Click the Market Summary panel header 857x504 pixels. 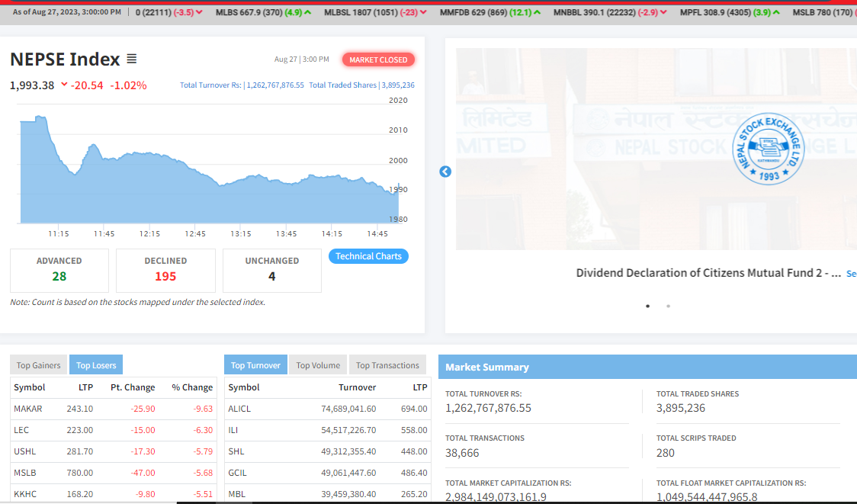647,367
